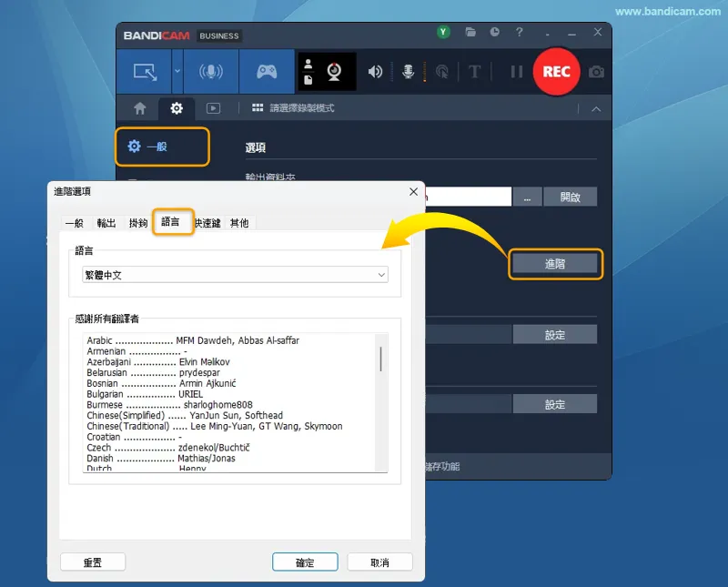Select game recording mode gamepad icon
Image resolution: width=728 pixels, height=587 pixels.
[267, 72]
